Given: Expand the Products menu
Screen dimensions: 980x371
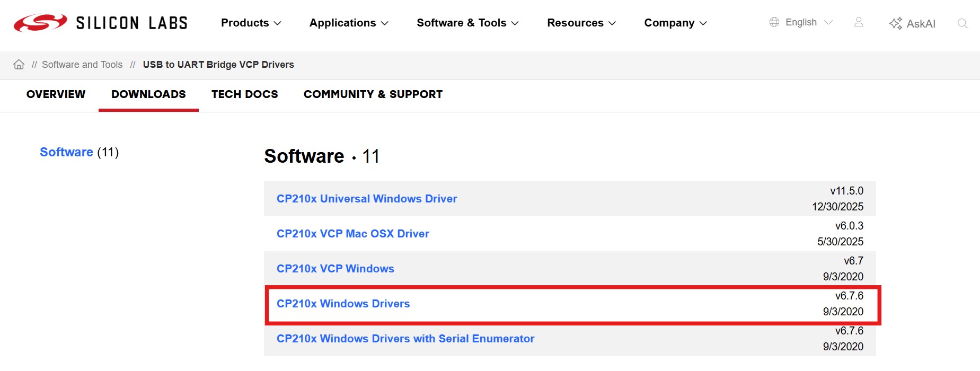Looking at the screenshot, I should pos(251,23).
